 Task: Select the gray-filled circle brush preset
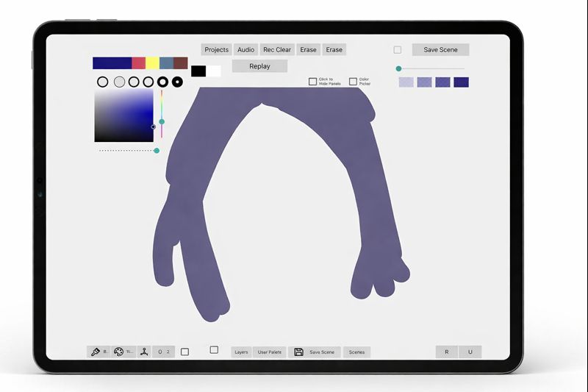(x=119, y=82)
